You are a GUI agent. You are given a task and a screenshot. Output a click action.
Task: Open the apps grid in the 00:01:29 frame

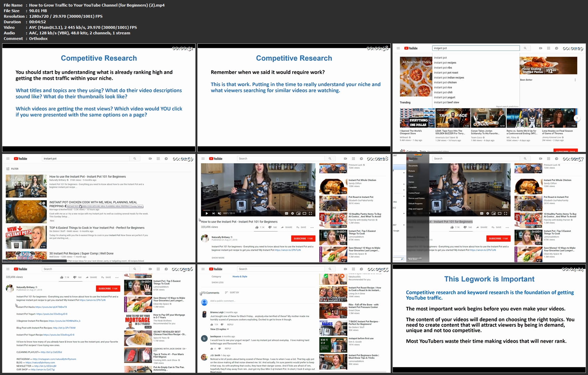point(548,48)
